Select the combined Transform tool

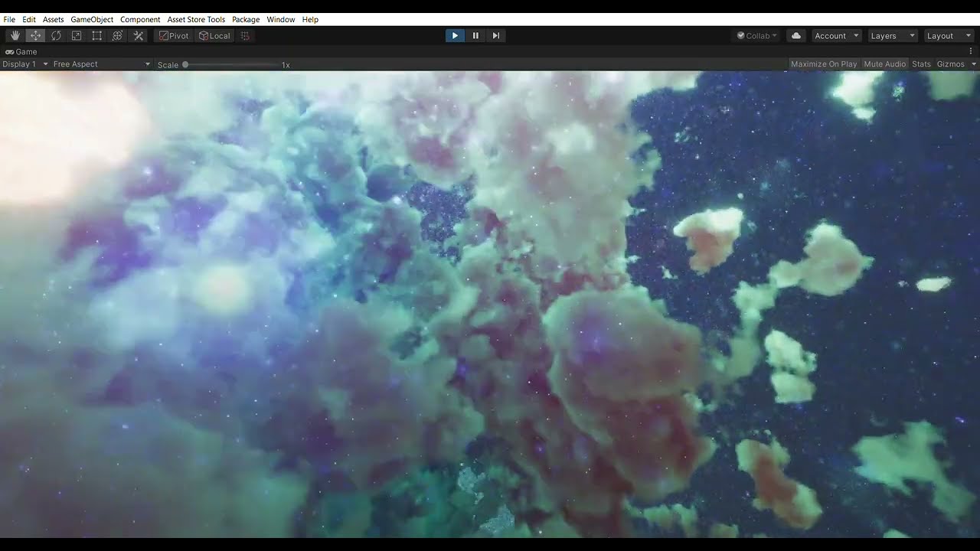point(118,36)
